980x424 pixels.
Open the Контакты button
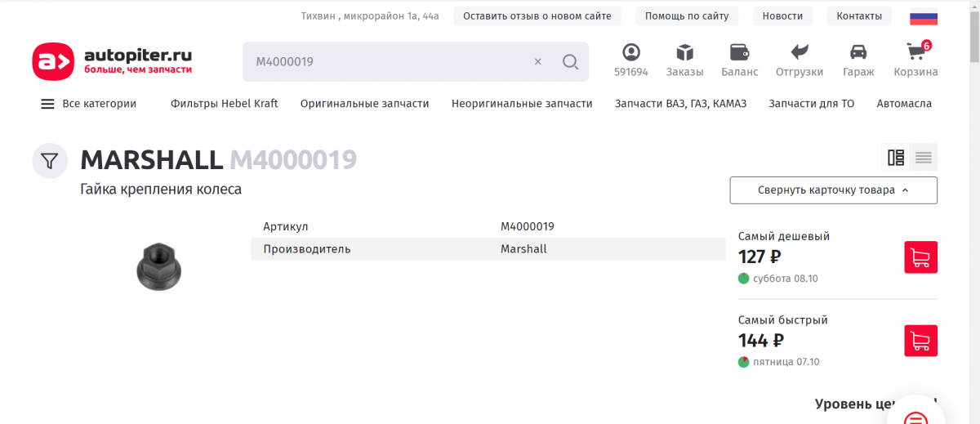[859, 16]
